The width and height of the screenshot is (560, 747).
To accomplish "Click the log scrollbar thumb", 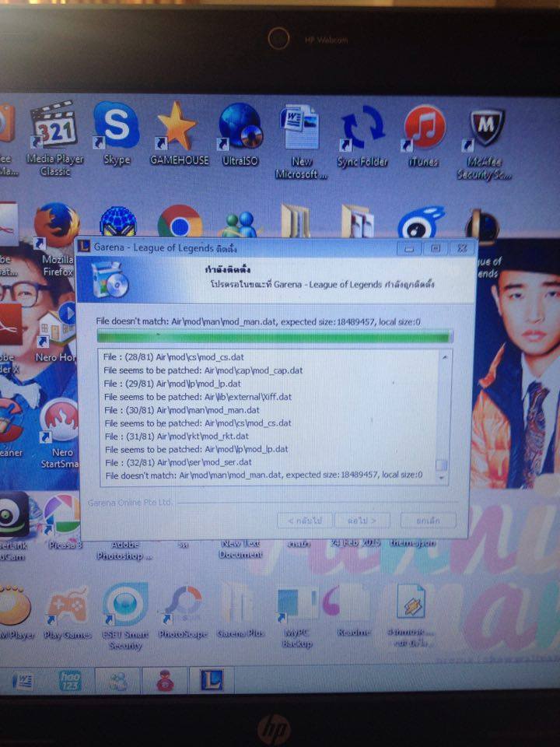I will 442,465.
